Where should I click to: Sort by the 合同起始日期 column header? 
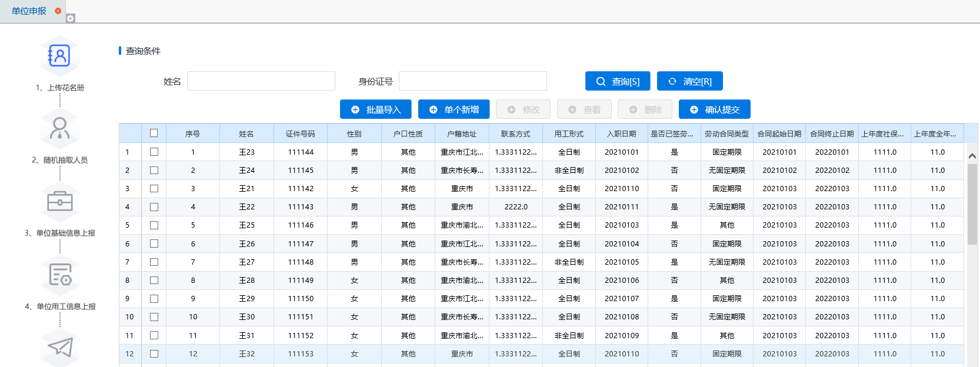point(779,134)
